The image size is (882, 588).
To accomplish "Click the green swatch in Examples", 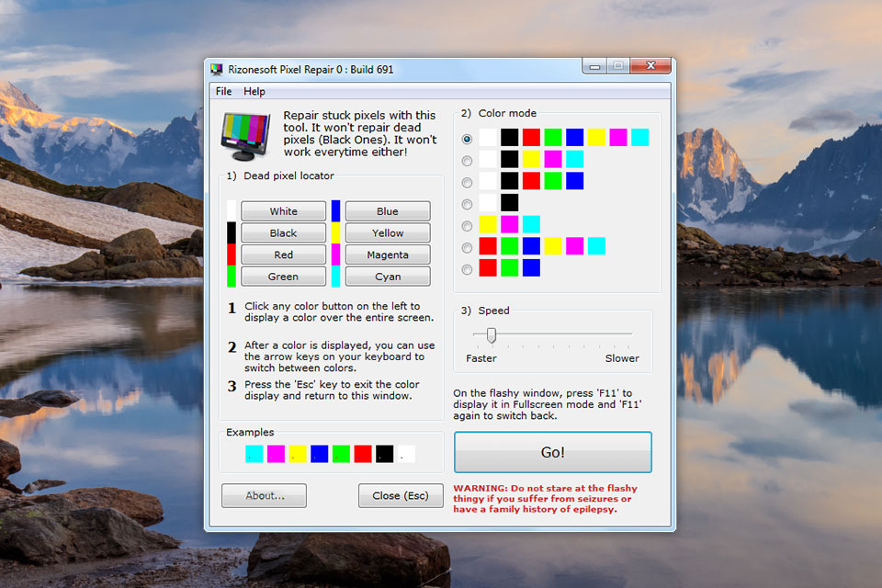I will 341,454.
